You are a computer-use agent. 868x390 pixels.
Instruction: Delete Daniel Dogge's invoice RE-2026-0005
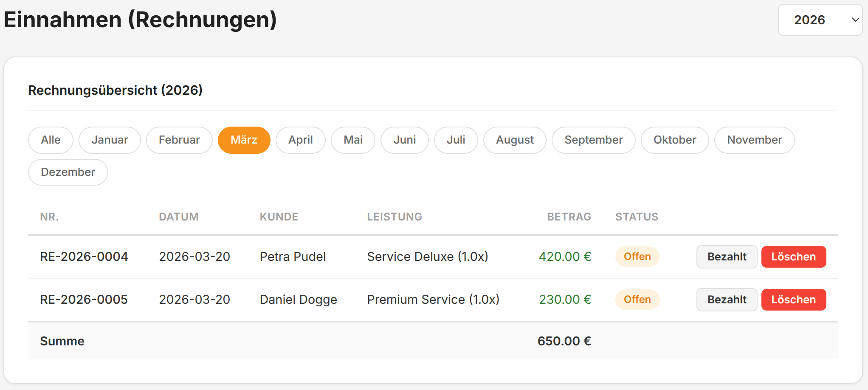(793, 300)
